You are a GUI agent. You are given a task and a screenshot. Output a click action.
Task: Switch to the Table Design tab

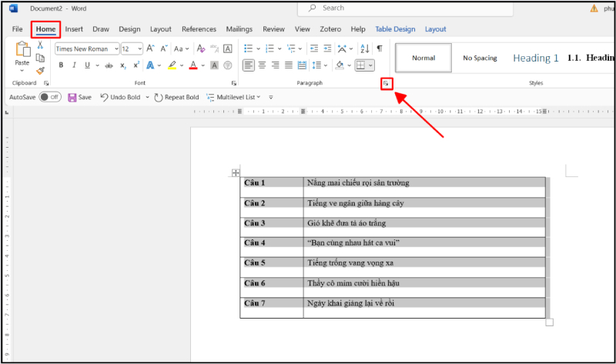tap(395, 29)
